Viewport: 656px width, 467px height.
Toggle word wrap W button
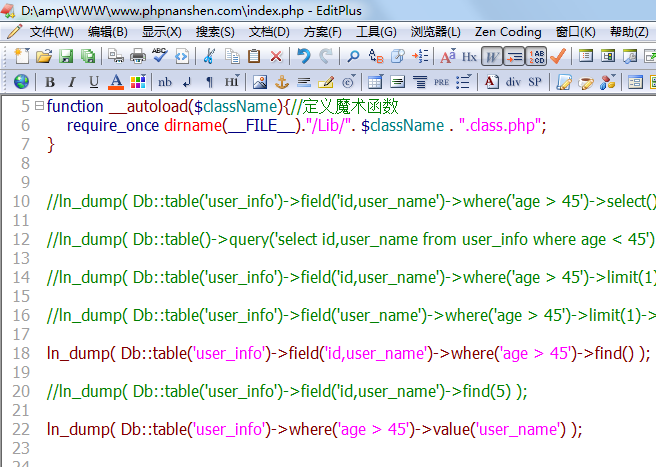click(x=492, y=56)
